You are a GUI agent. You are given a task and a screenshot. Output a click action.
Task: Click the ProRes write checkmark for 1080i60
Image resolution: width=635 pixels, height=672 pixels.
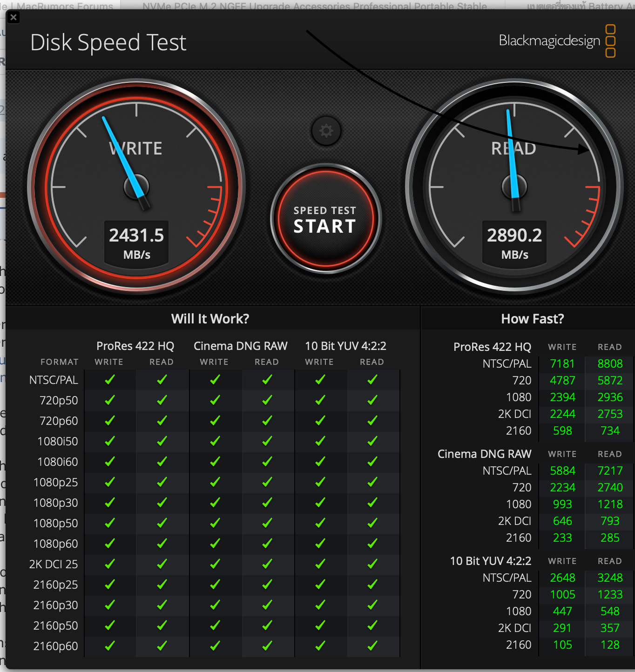[110, 462]
